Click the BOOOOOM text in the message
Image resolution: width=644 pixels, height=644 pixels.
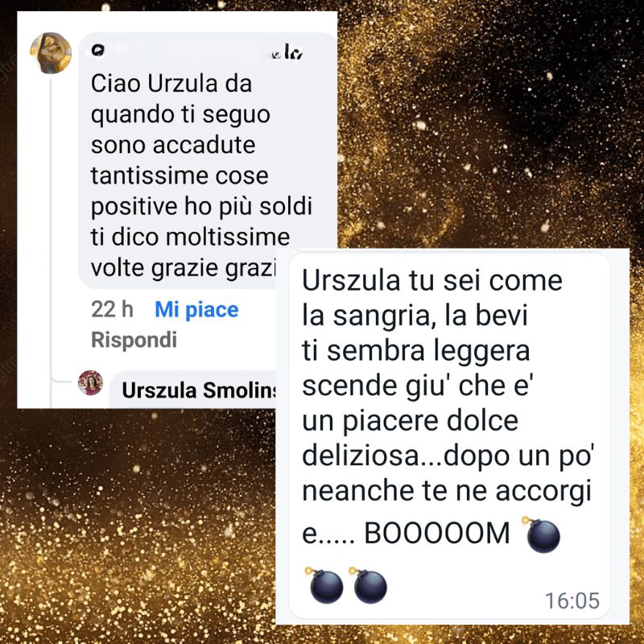[437, 534]
